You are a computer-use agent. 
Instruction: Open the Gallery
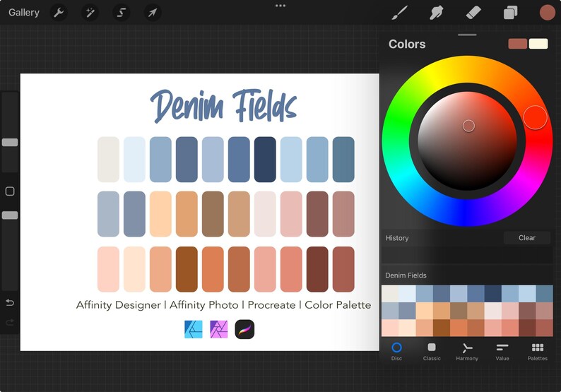click(x=23, y=13)
